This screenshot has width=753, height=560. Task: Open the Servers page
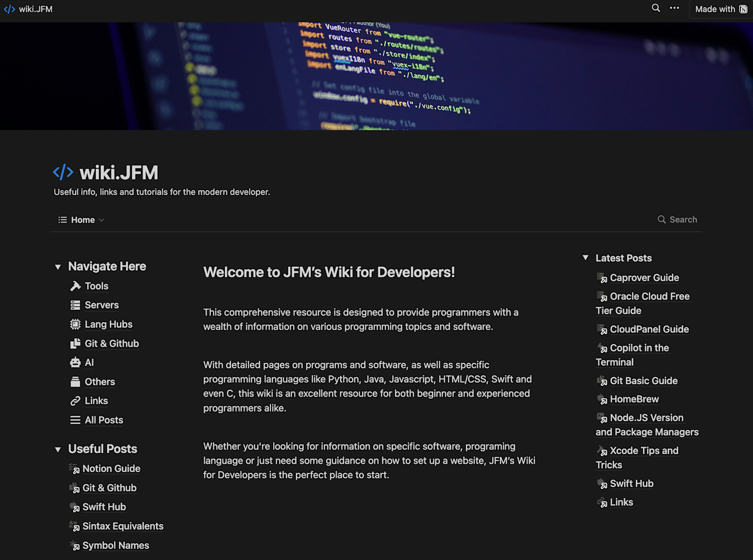pos(102,305)
